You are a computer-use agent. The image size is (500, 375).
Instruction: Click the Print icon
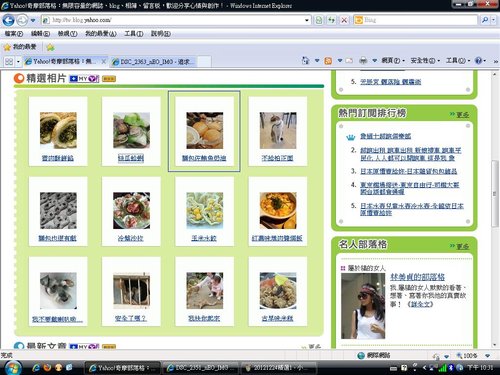(363, 61)
